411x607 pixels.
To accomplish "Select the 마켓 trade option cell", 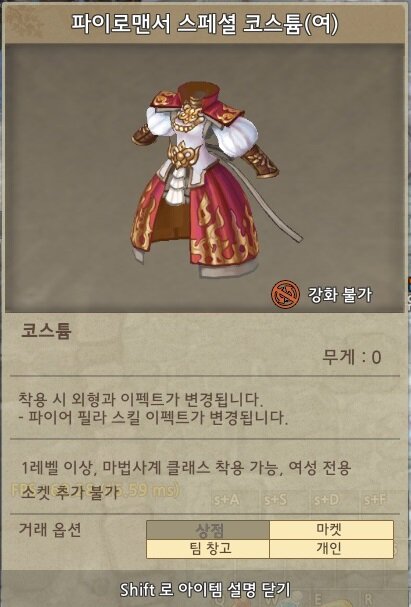I will [x=332, y=530].
